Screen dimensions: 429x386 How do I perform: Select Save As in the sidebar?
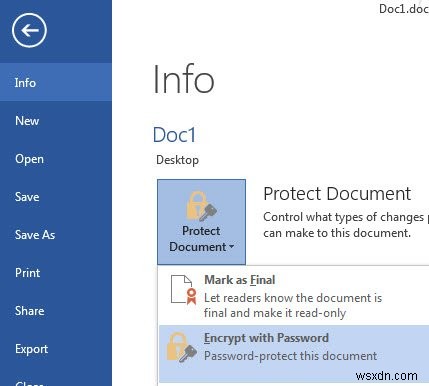pos(56,235)
